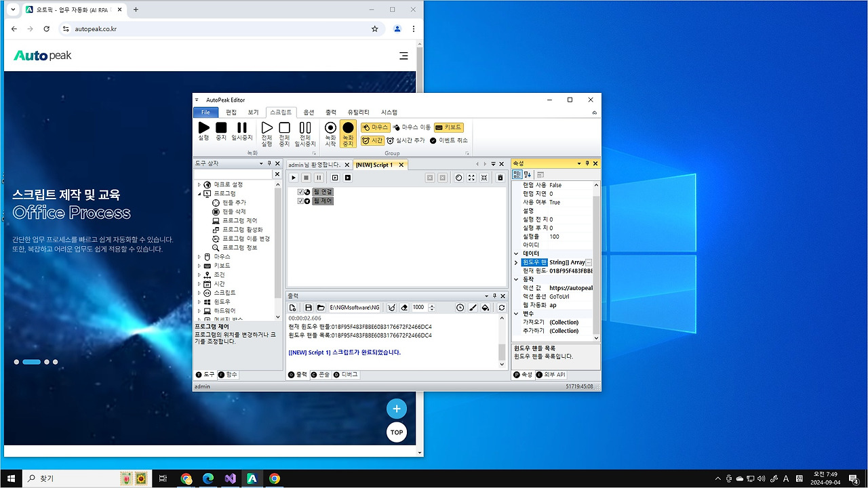Switch to the 외부 API tab
Screen dimensions: 868x488
(x=551, y=375)
